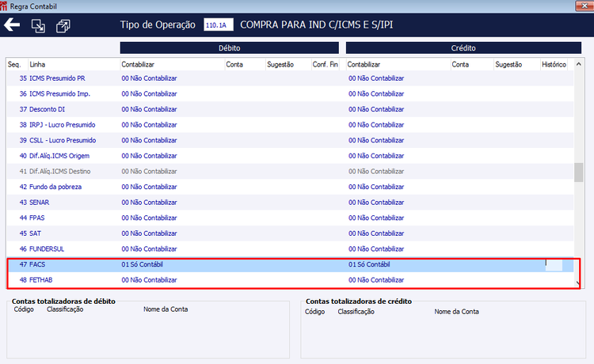Select row 47 FACS
This screenshot has width=594, height=364.
point(290,264)
